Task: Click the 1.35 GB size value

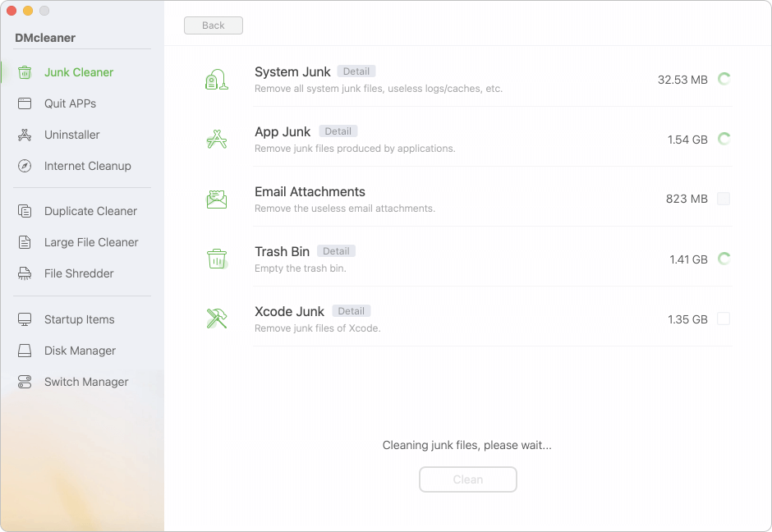Action: (x=687, y=319)
